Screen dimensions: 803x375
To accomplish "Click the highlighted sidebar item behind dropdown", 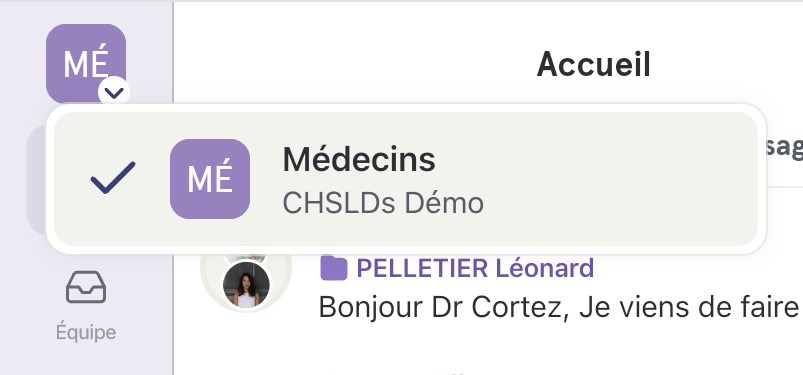I will pos(36,179).
